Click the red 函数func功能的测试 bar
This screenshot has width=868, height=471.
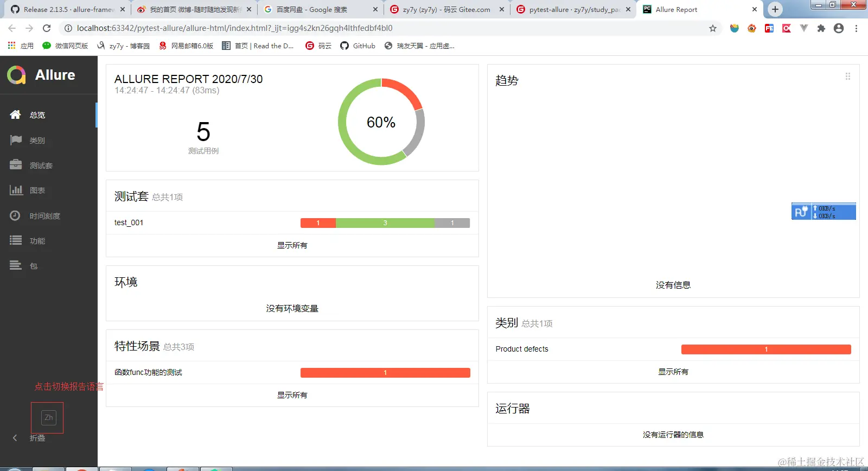[x=385, y=373]
